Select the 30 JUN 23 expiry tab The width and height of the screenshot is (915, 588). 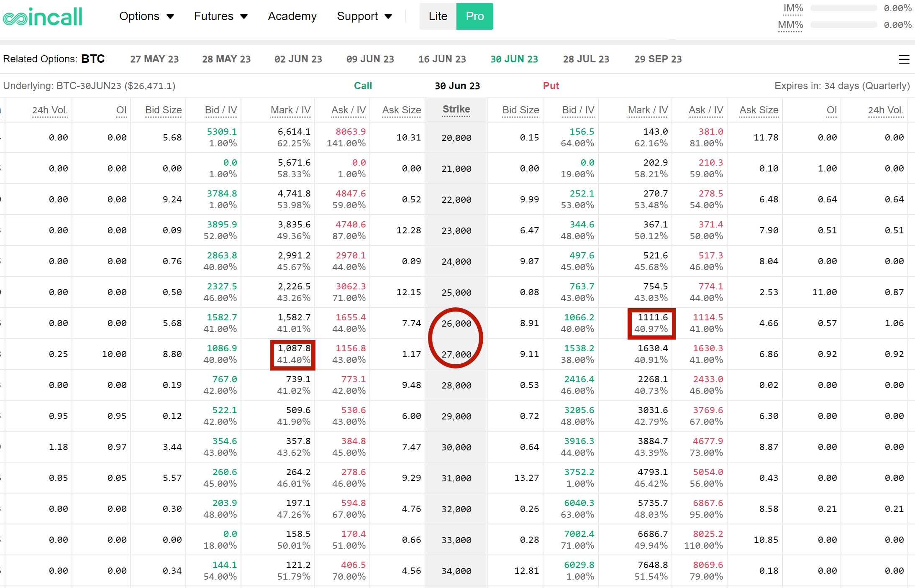click(x=514, y=59)
